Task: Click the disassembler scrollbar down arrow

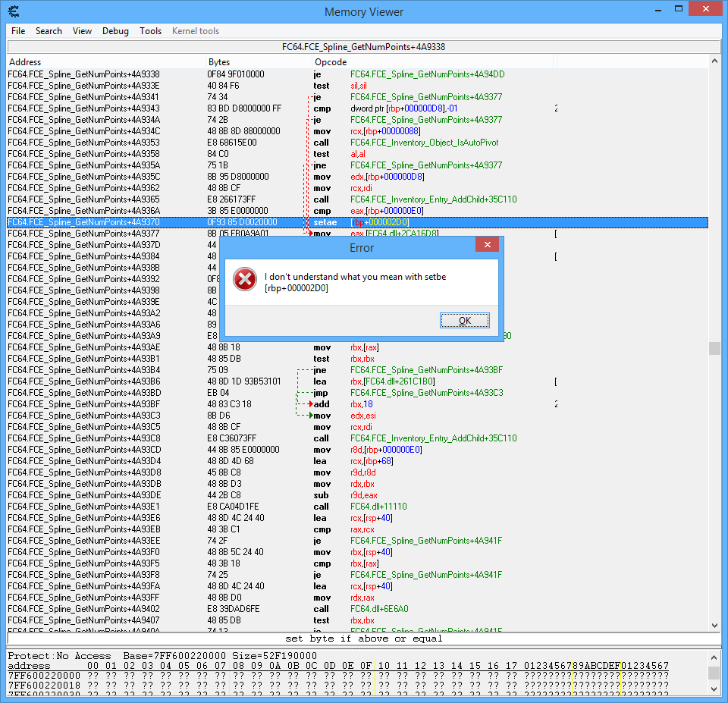Action: point(714,625)
